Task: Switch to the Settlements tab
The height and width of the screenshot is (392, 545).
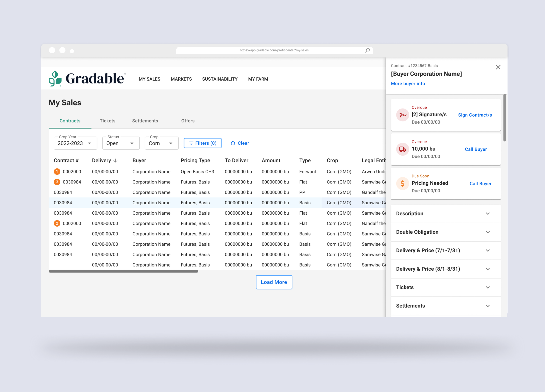Action: (x=145, y=121)
